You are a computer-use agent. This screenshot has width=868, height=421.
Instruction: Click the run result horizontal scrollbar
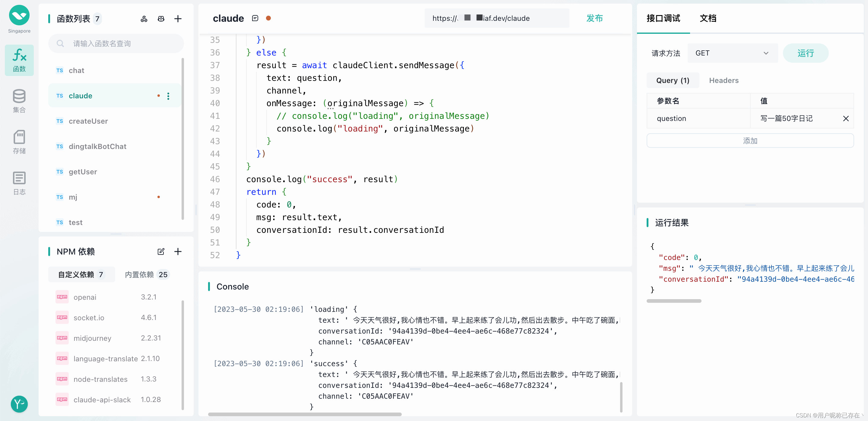pyautogui.click(x=674, y=301)
